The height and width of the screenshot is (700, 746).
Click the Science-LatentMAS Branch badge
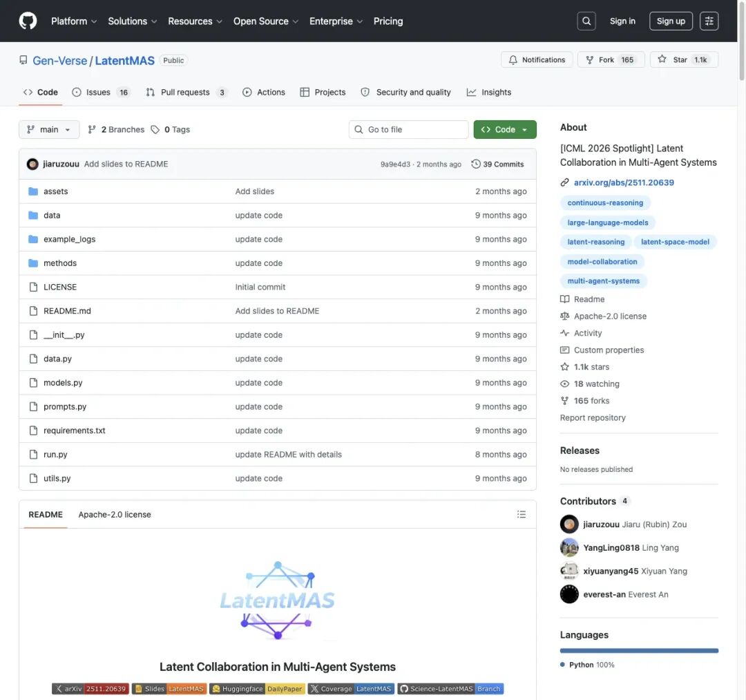pyautogui.click(x=450, y=688)
